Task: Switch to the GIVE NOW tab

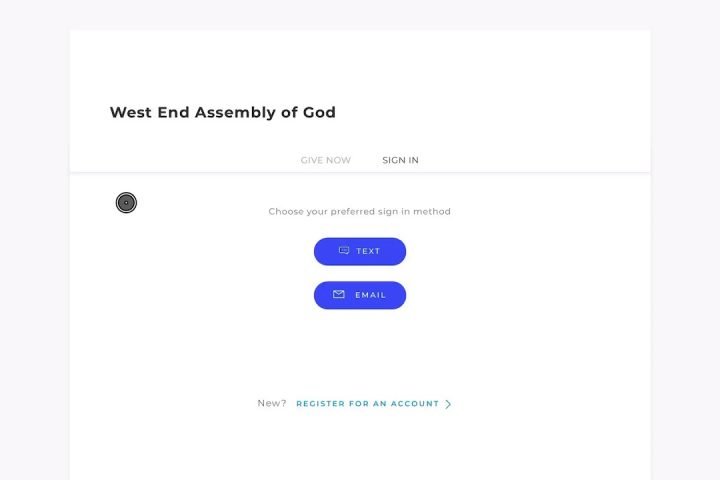Action: (325, 160)
